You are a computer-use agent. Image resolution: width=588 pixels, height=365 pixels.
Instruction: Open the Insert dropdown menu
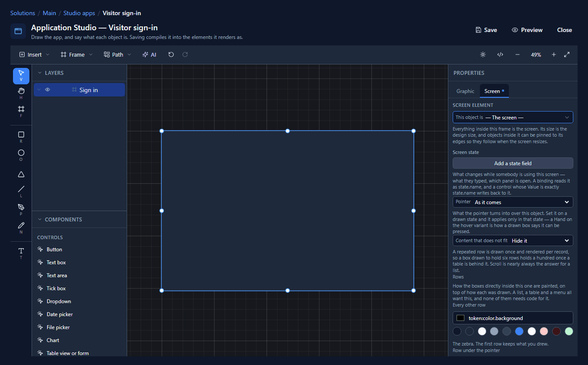click(x=34, y=54)
